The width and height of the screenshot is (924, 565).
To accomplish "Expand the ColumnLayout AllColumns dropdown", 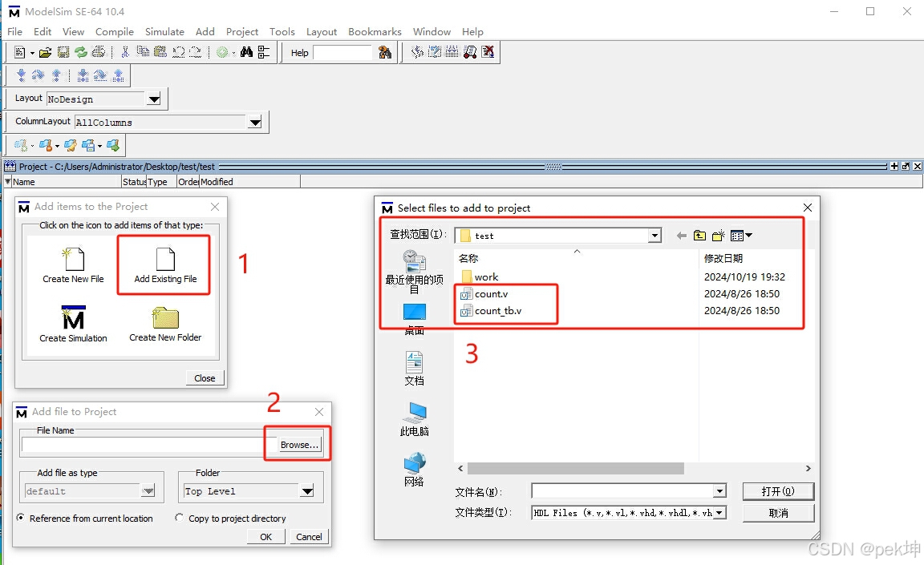I will [254, 123].
